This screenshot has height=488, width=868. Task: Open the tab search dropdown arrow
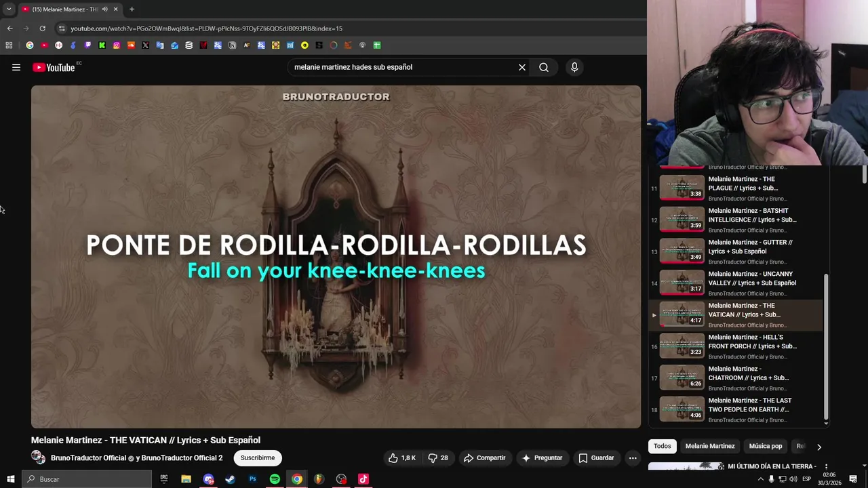[9, 9]
